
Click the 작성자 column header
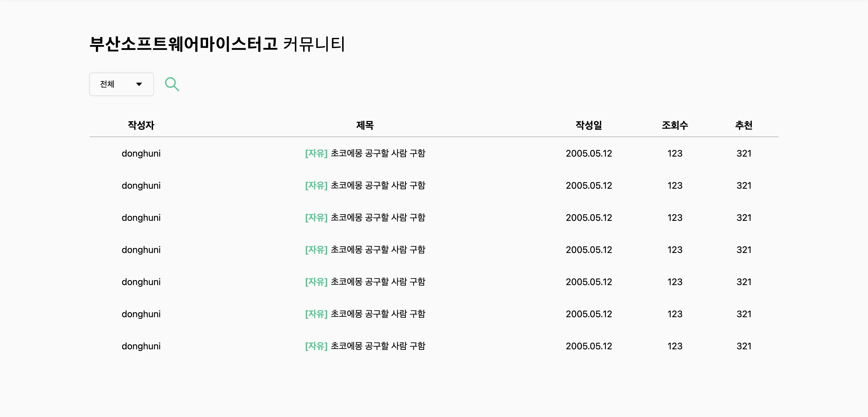point(141,125)
